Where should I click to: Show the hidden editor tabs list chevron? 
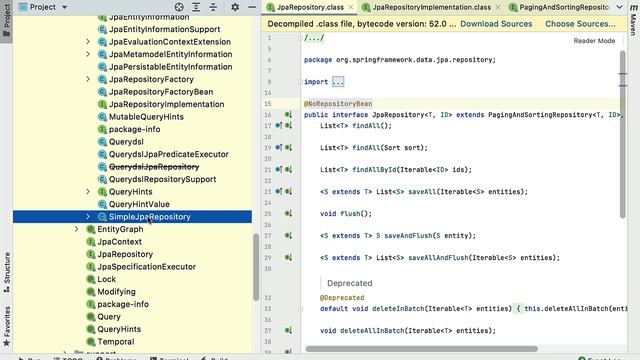click(x=619, y=7)
